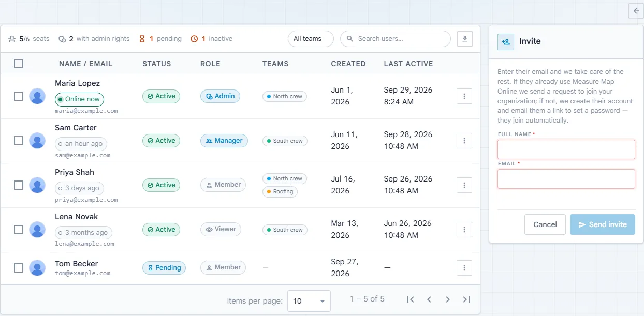Screen dimensions: 644x316
Task: Open row actions menu for Lena Novak
Action: pos(464,230)
